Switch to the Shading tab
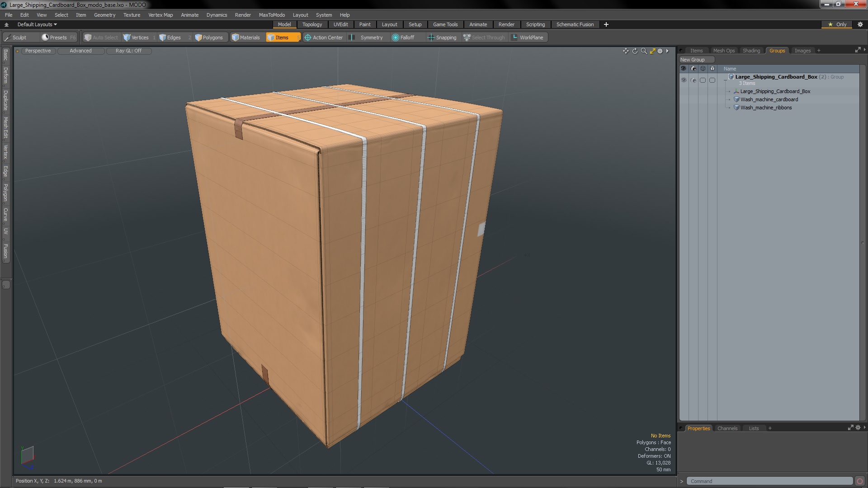Viewport: 868px width, 488px height. tap(751, 51)
